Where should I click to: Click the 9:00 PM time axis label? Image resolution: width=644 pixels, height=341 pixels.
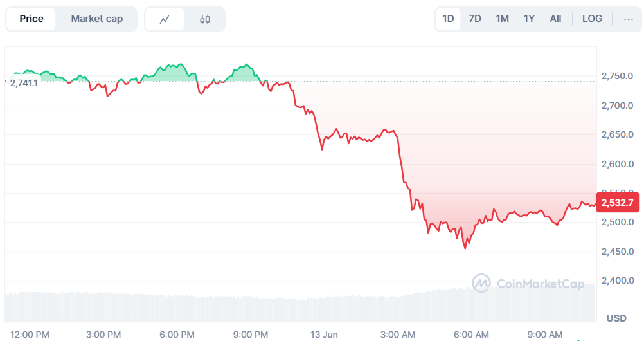coord(251,334)
